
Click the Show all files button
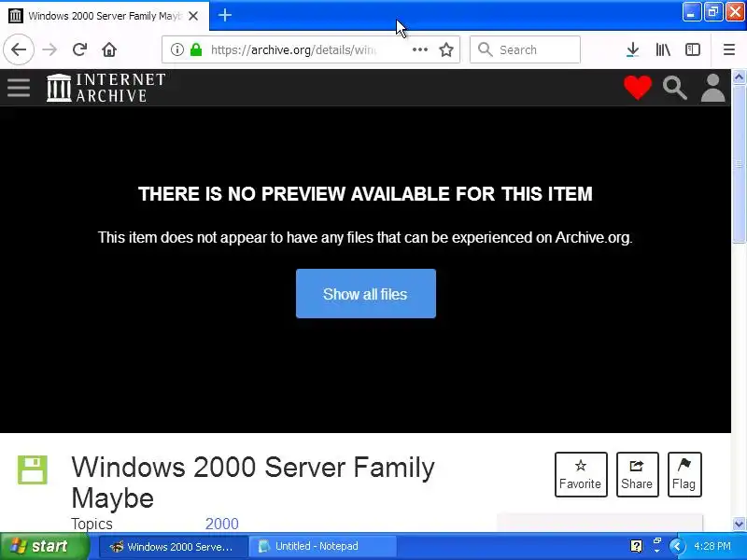365,294
